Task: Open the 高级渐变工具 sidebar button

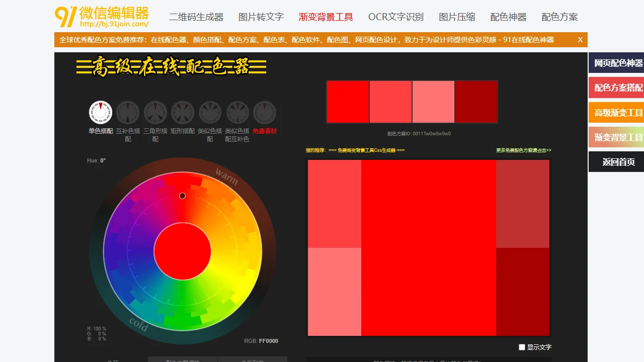Action: 618,113
